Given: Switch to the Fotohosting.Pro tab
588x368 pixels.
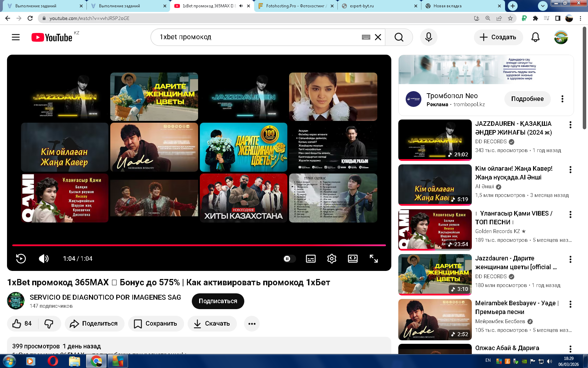Looking at the screenshot, I should click(x=296, y=6).
